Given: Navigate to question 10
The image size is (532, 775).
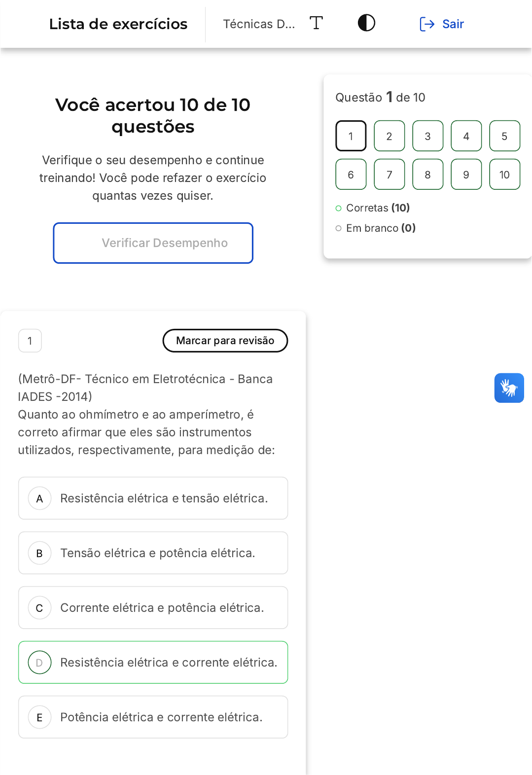Looking at the screenshot, I should tap(504, 175).
